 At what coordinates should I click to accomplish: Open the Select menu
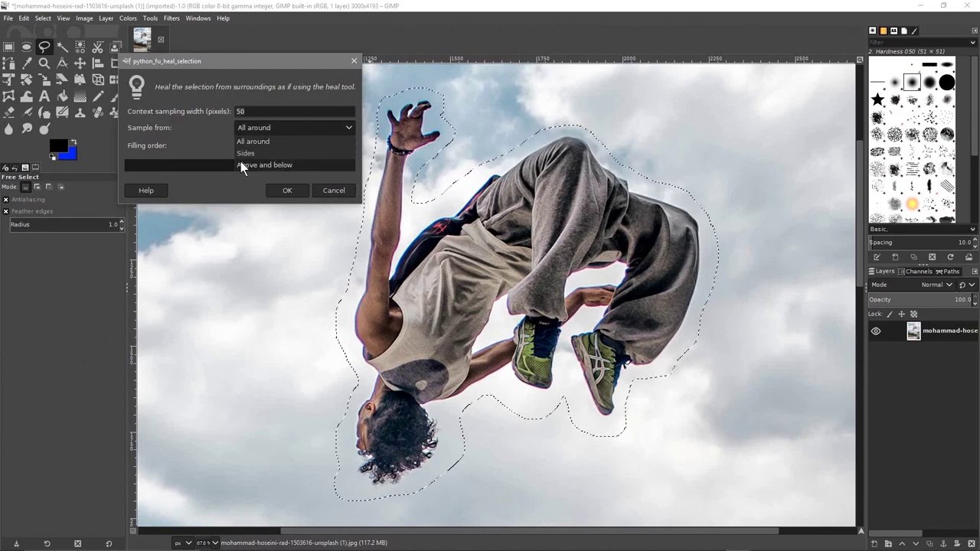(x=43, y=18)
